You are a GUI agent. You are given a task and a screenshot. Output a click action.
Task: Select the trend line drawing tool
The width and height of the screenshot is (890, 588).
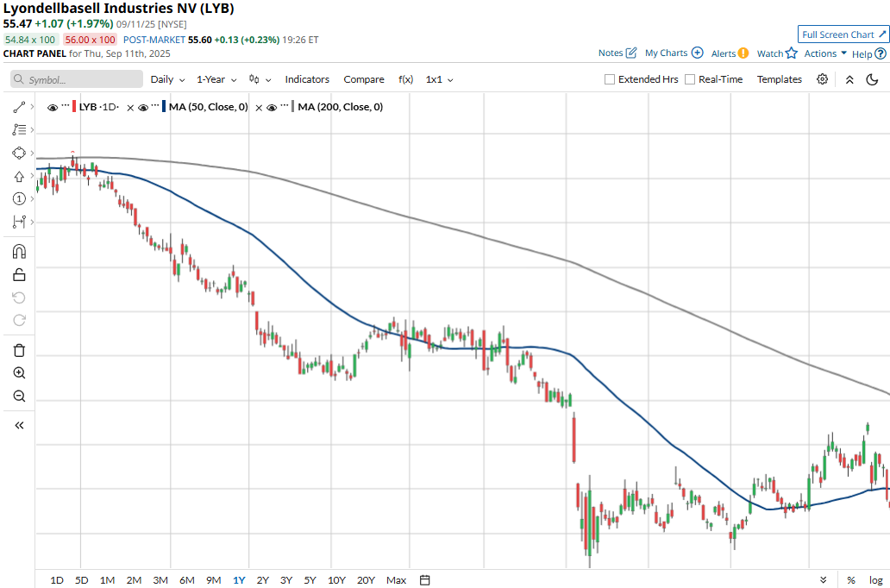(19, 107)
